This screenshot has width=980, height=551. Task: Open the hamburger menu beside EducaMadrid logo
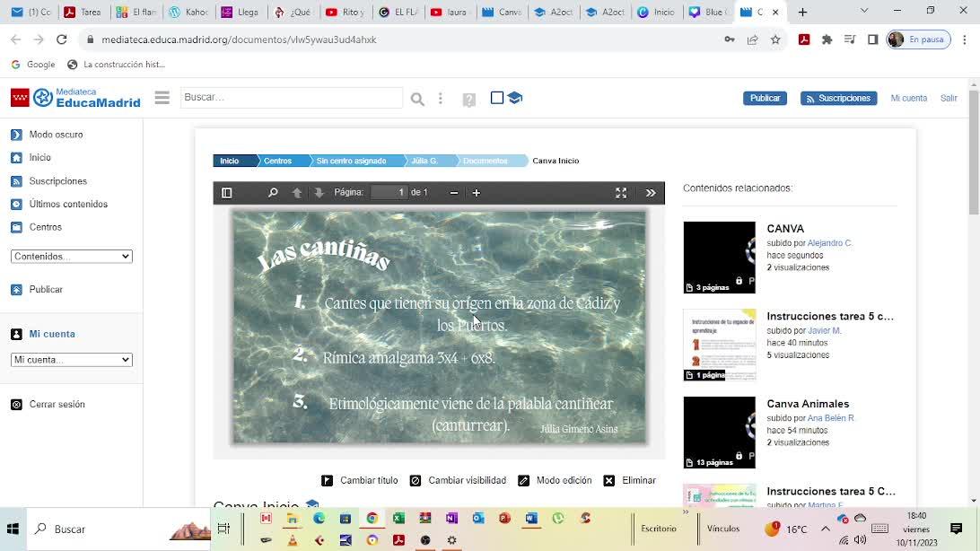[162, 98]
